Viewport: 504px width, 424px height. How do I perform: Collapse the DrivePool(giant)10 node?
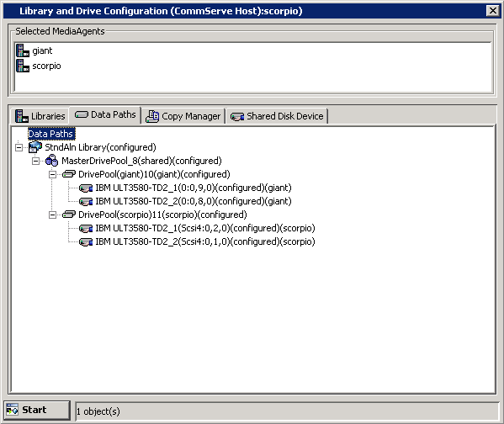pyautogui.click(x=52, y=174)
